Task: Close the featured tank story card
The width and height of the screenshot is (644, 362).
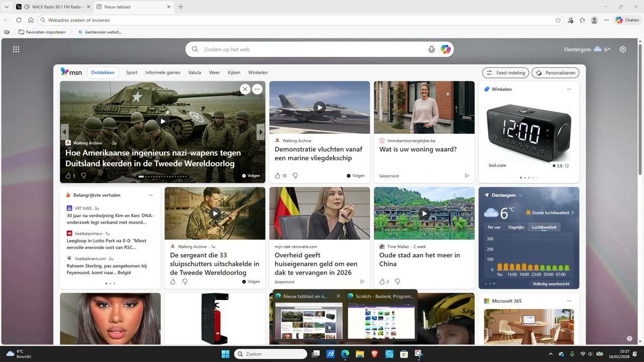Action: coord(245,89)
